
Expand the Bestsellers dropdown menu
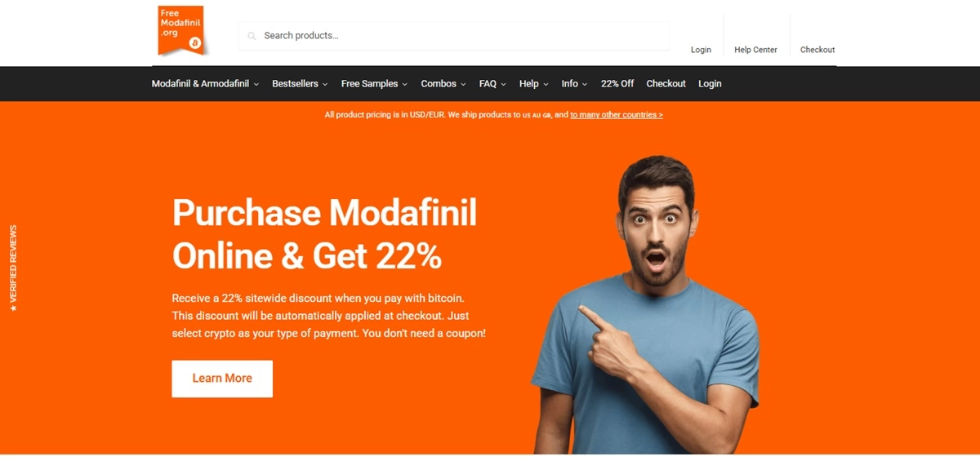coord(300,84)
